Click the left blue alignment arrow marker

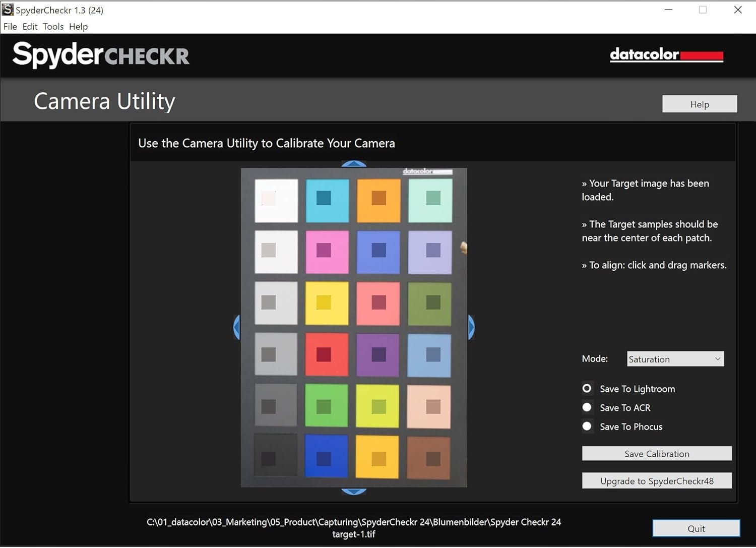[x=236, y=327]
